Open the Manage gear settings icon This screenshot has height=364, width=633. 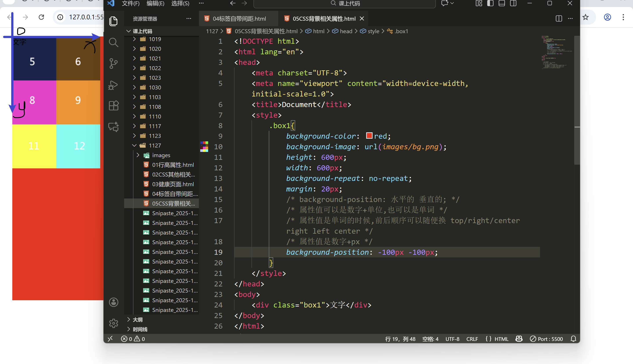click(x=113, y=323)
